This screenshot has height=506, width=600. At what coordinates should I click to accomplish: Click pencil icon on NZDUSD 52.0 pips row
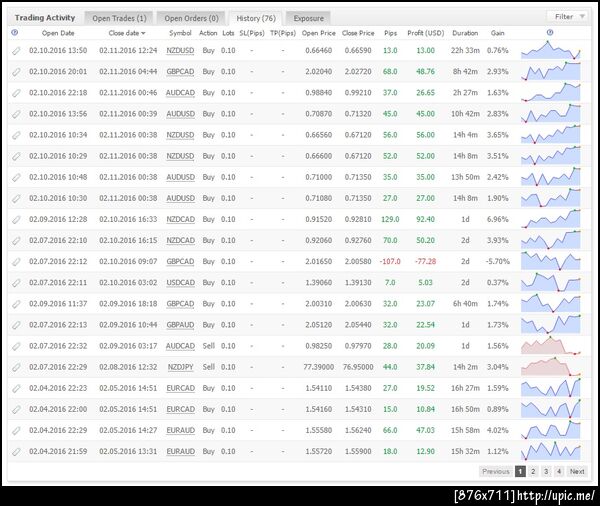click(x=16, y=156)
